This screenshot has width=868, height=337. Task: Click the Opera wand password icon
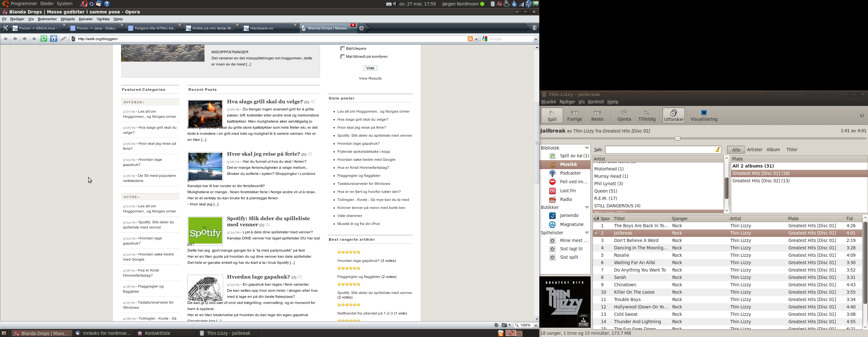[x=63, y=39]
